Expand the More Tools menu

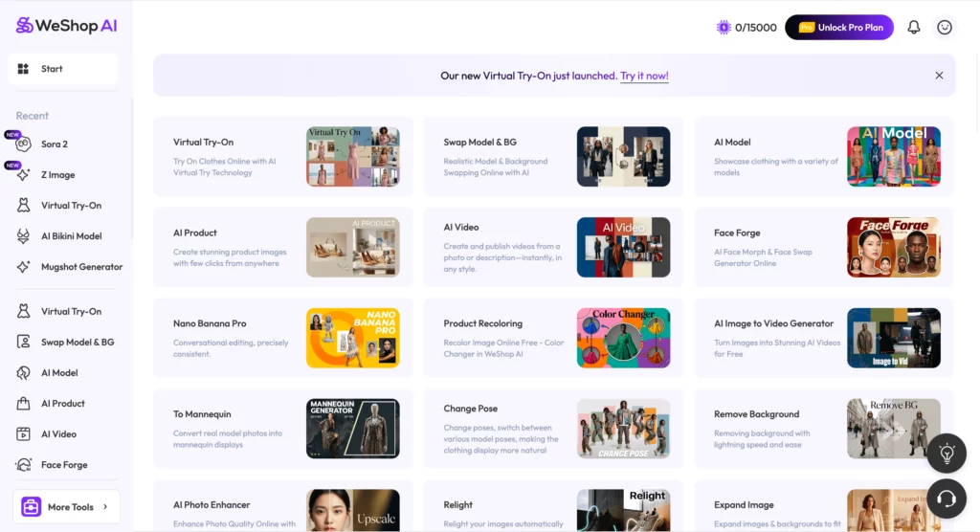click(x=66, y=507)
